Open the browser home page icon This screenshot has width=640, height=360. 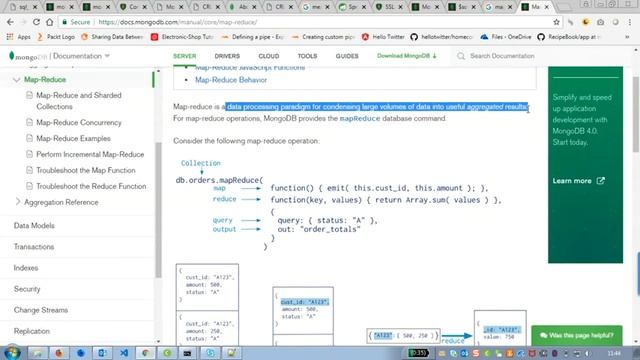click(49, 22)
